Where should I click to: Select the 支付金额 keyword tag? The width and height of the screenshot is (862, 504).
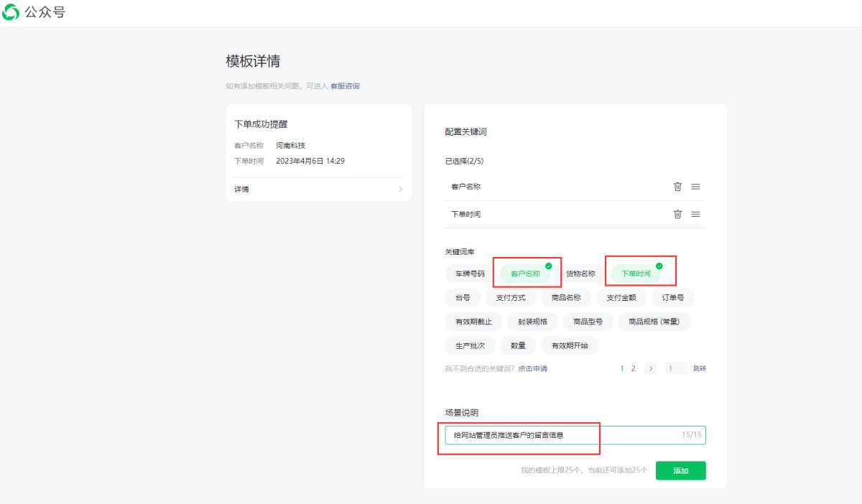pyautogui.click(x=621, y=297)
